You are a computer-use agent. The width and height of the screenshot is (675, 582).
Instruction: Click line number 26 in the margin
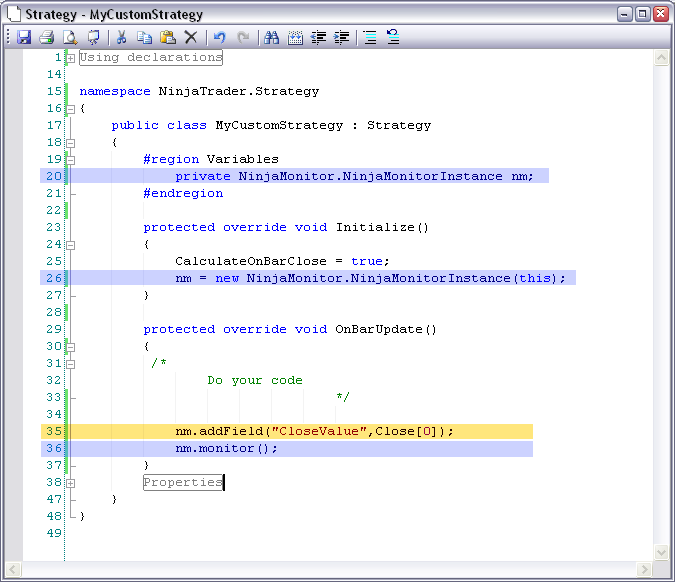tap(54, 279)
